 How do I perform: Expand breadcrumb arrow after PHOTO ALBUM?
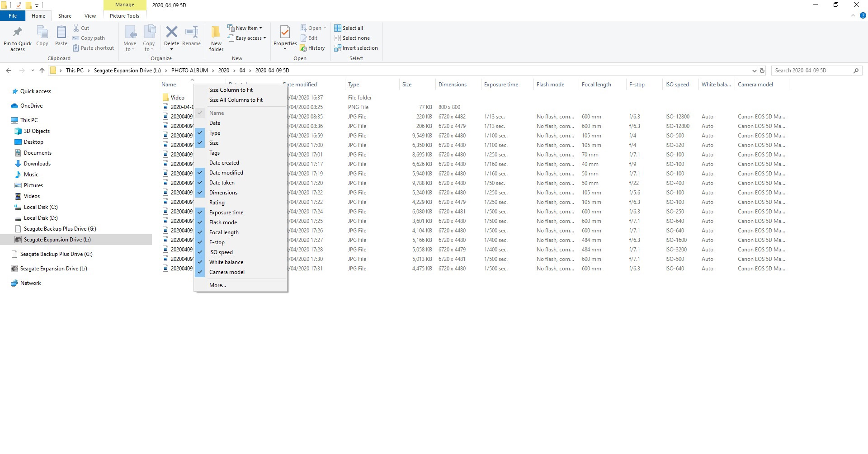pyautogui.click(x=213, y=71)
